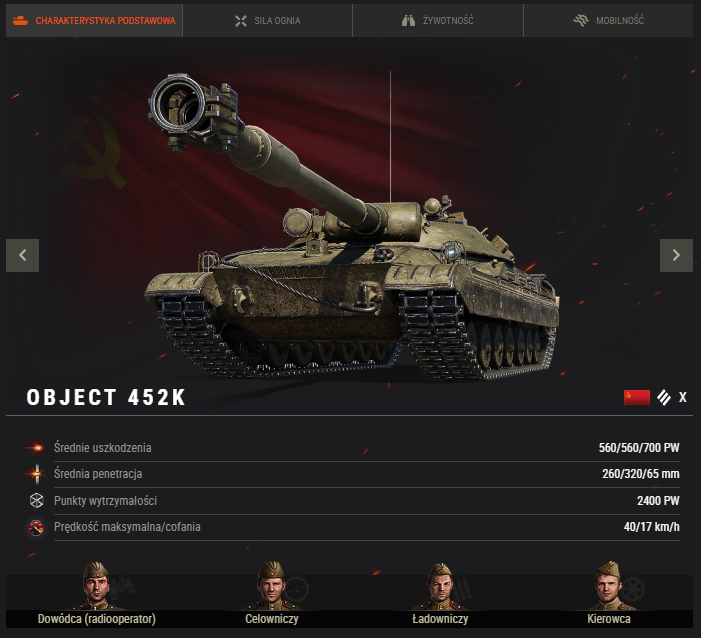Select the Ładowniczy crew portrait
The width and height of the screenshot is (701, 638).
pos(440,587)
